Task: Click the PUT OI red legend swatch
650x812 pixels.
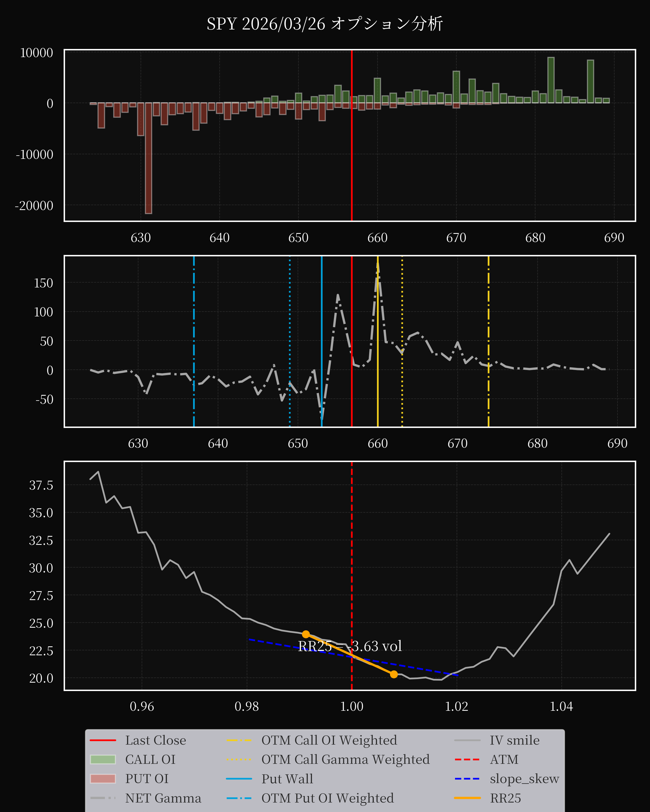Action: coord(103,778)
